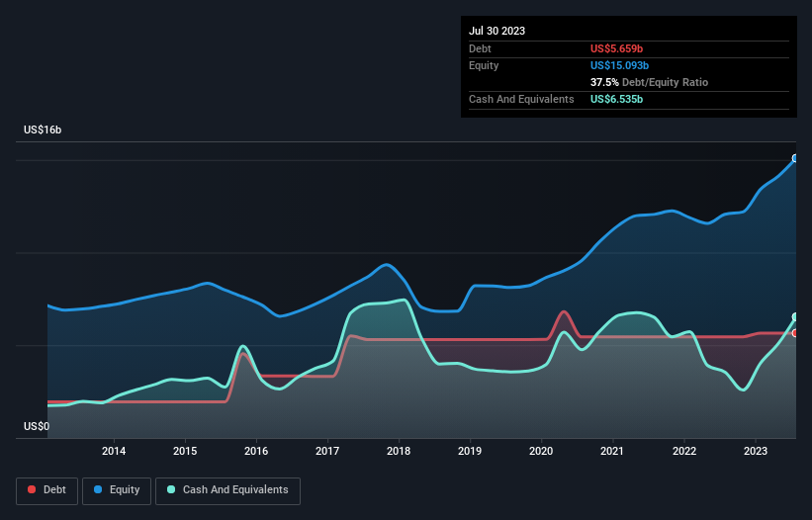The image size is (812, 520).
Task: Click the 2017 x-axis label
Action: tap(327, 451)
